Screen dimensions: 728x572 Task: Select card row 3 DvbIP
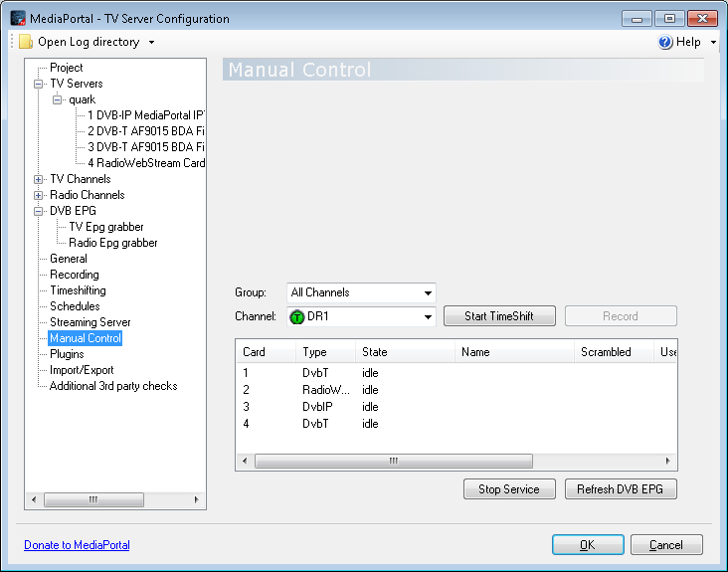(456, 407)
